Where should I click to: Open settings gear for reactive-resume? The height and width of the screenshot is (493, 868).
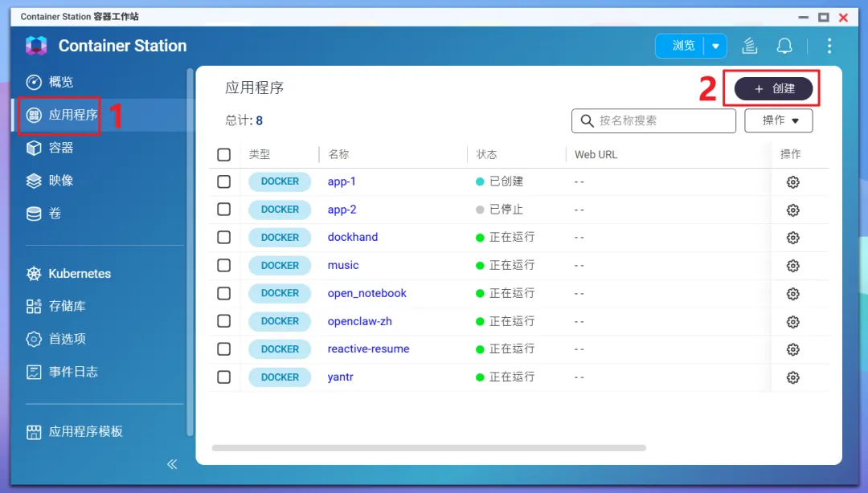click(792, 350)
